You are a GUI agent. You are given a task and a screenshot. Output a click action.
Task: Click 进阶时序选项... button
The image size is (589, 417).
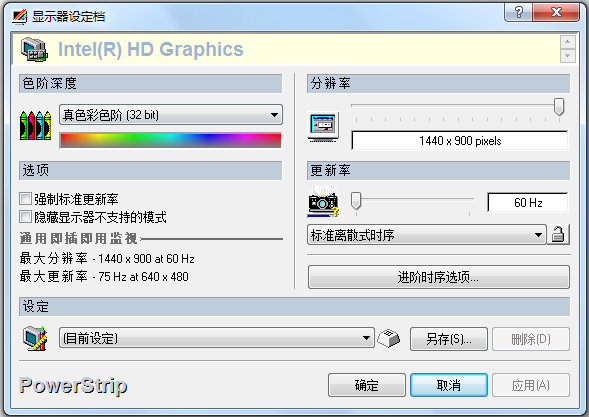[x=439, y=277]
